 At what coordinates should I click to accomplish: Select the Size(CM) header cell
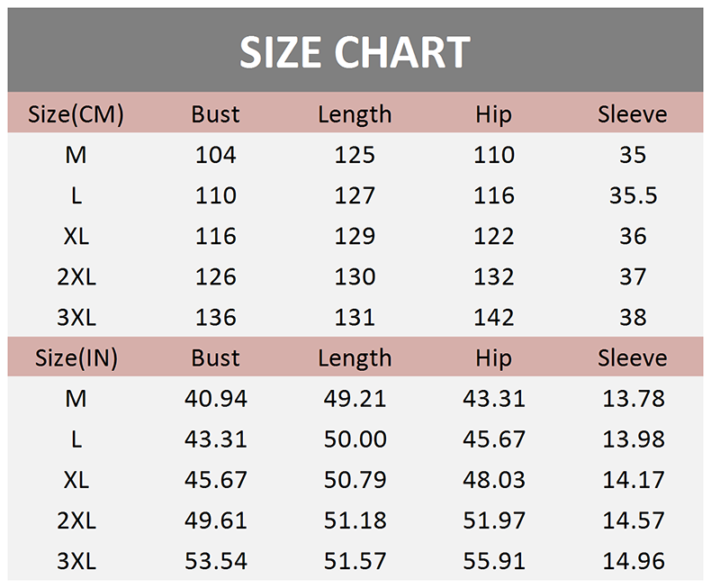[76, 114]
